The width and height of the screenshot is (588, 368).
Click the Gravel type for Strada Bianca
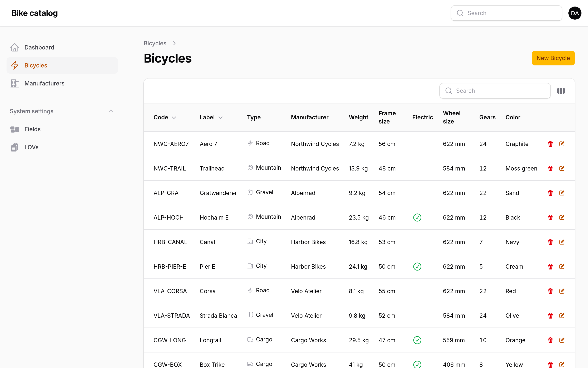pyautogui.click(x=260, y=315)
